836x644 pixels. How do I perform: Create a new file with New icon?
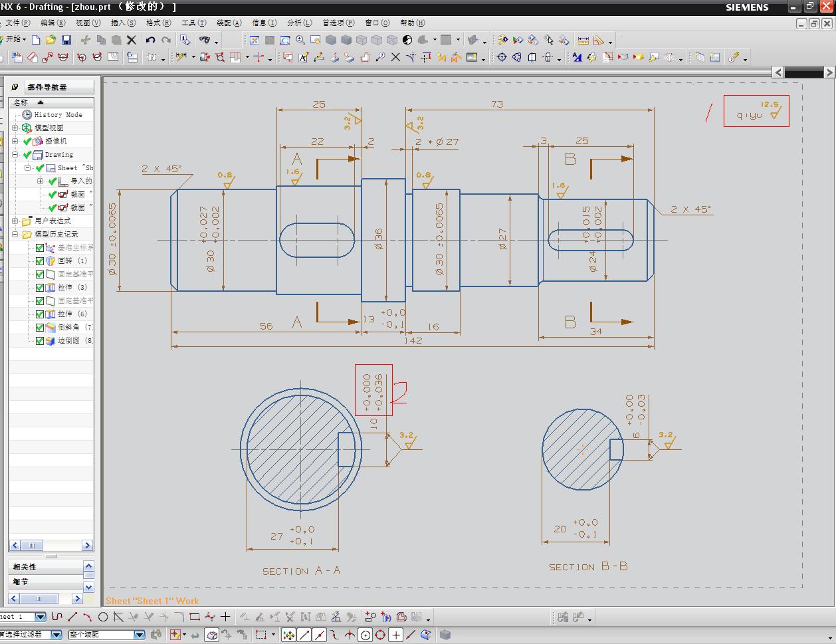(x=36, y=40)
